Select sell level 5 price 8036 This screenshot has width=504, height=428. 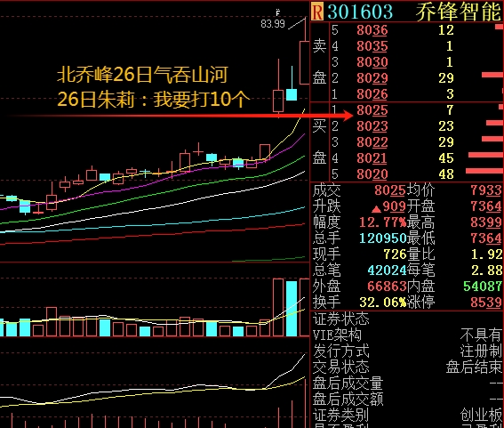pos(372,30)
